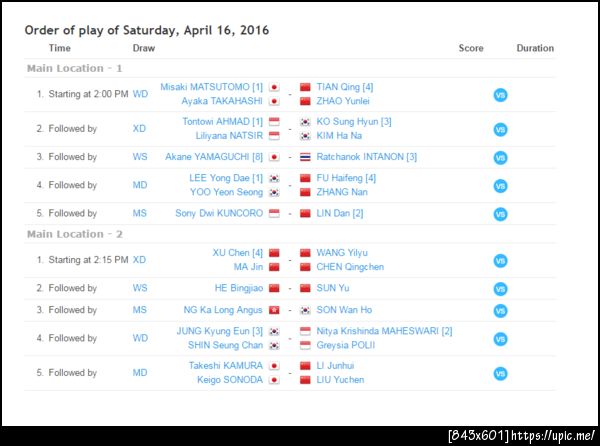This screenshot has width=600, height=446.
Task: Click VS icon for Akane Yamaguchi match
Action: (500, 158)
